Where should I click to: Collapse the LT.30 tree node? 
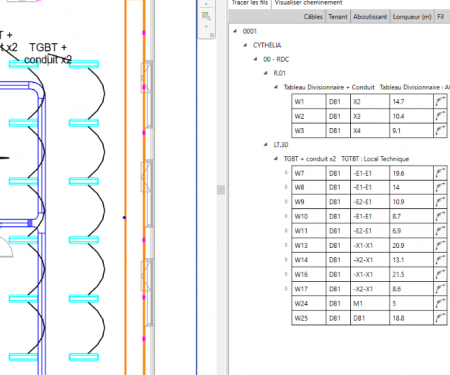[x=266, y=144]
